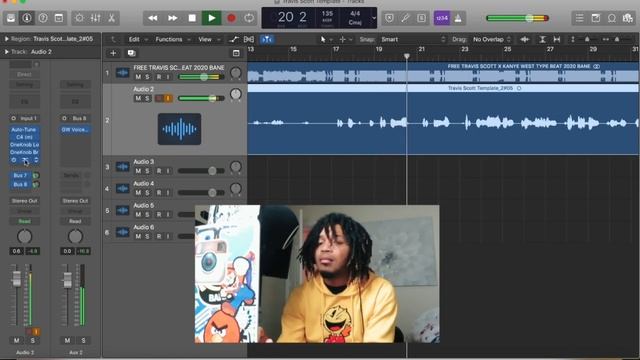
Task: Solo the Audio 4 track
Action: tap(147, 193)
